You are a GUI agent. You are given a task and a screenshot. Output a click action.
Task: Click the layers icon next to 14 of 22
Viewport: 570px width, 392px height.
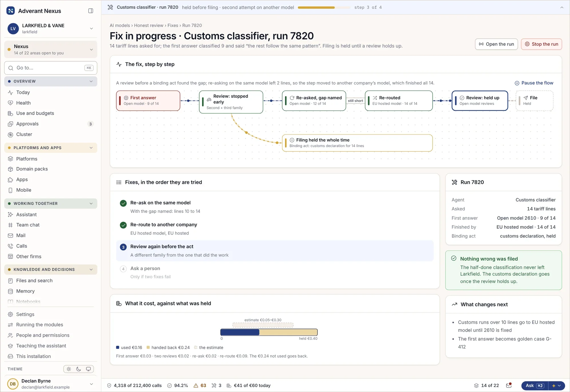point(476,385)
